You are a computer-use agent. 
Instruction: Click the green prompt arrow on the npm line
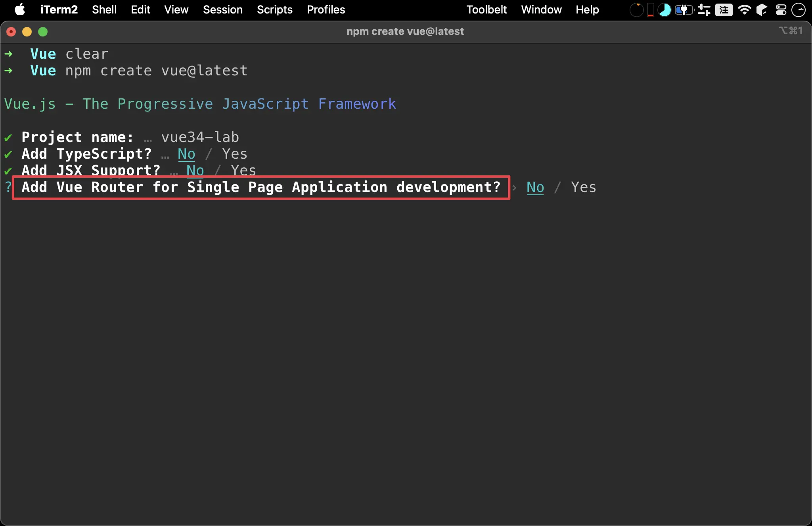point(8,71)
